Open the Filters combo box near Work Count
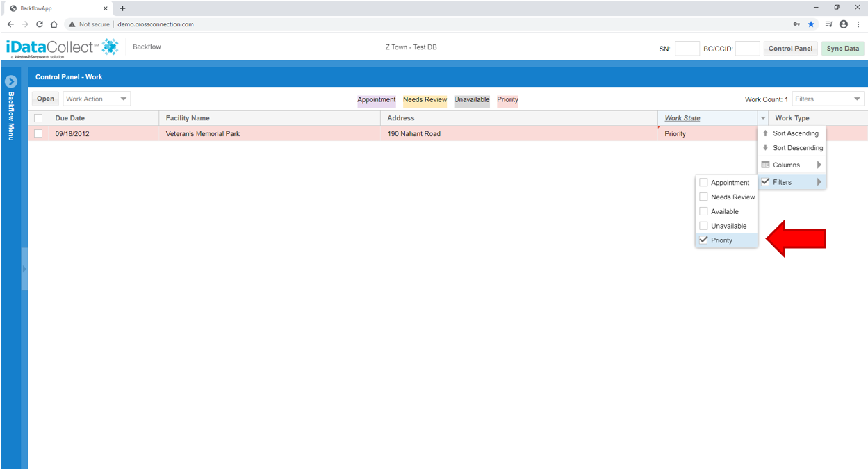The width and height of the screenshot is (868, 469). pyautogui.click(x=828, y=99)
